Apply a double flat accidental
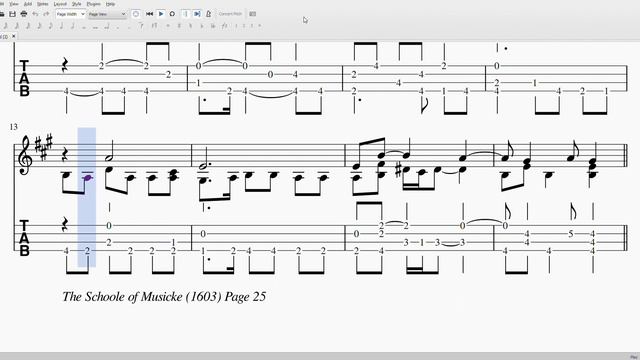This screenshot has width=640, height=360. coord(213,26)
